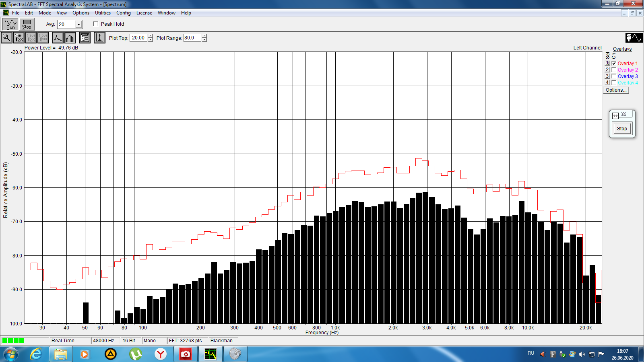Turn on the Overlay 2 checkbox
644x362 pixels.
[x=614, y=70]
